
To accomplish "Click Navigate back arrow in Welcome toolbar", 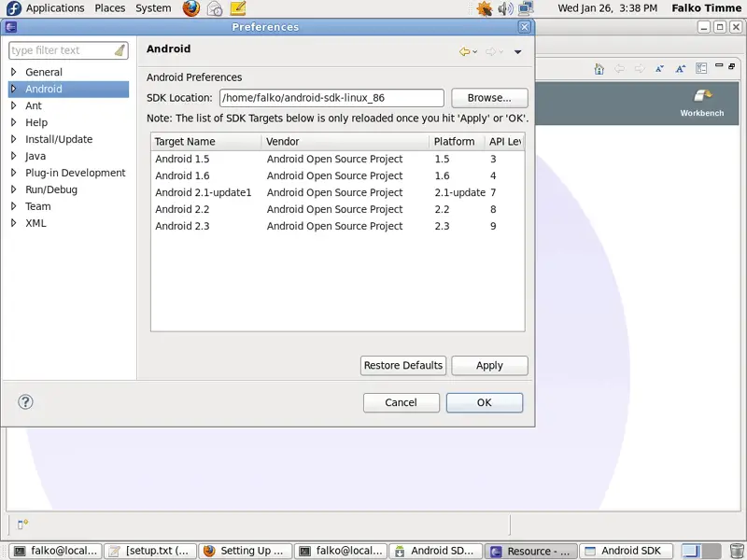I will [x=619, y=69].
